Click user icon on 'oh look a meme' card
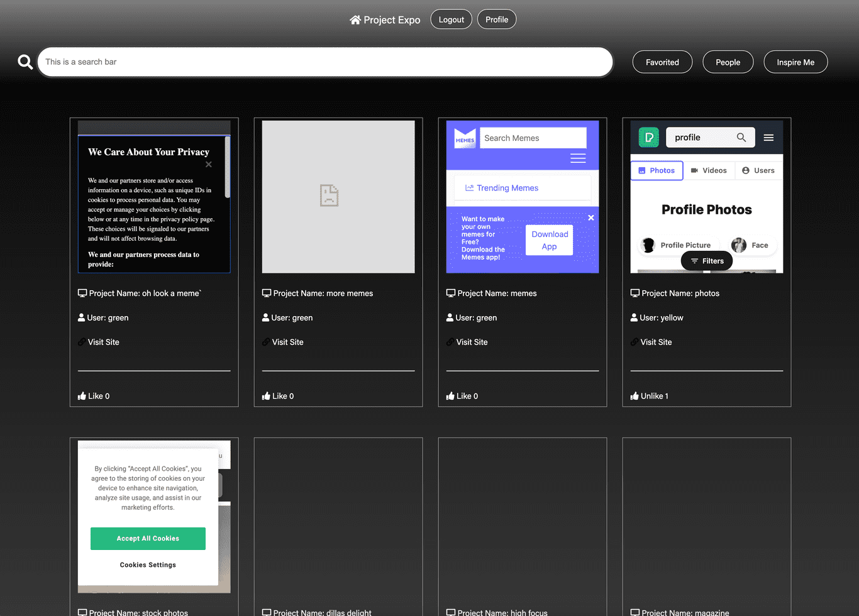The height and width of the screenshot is (616, 859). coord(81,317)
